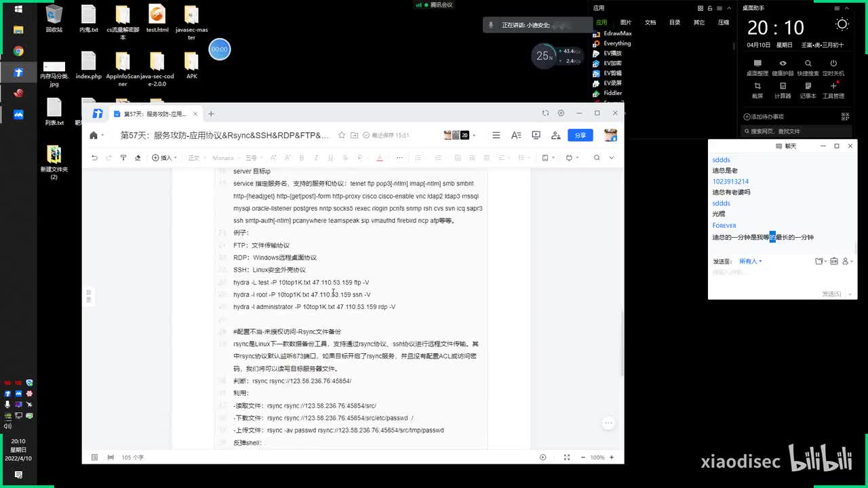Switch to 其它 tab in app panel

tap(699, 22)
